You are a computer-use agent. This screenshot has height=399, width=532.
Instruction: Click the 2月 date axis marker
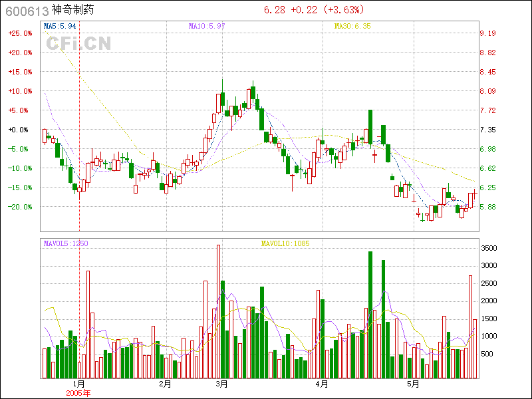click(x=166, y=384)
